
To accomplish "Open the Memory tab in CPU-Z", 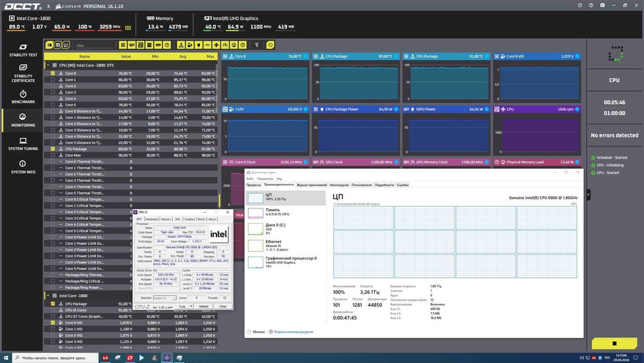I will pyautogui.click(x=166, y=219).
